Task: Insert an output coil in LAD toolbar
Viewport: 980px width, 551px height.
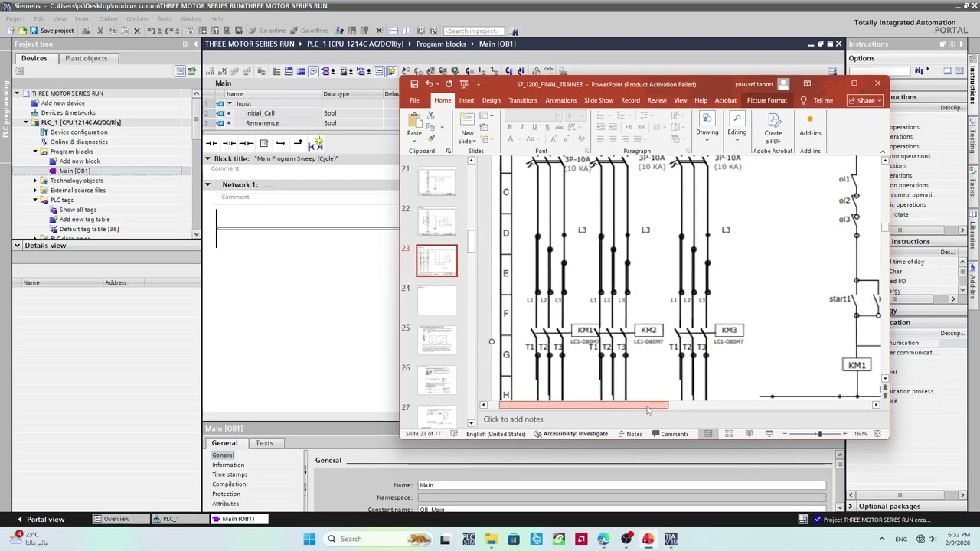Action: click(x=247, y=143)
